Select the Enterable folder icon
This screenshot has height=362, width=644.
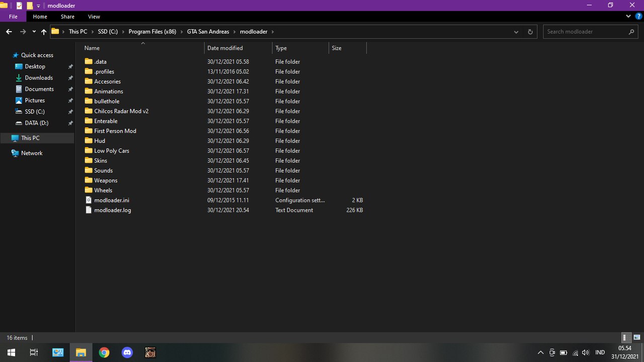pos(89,121)
